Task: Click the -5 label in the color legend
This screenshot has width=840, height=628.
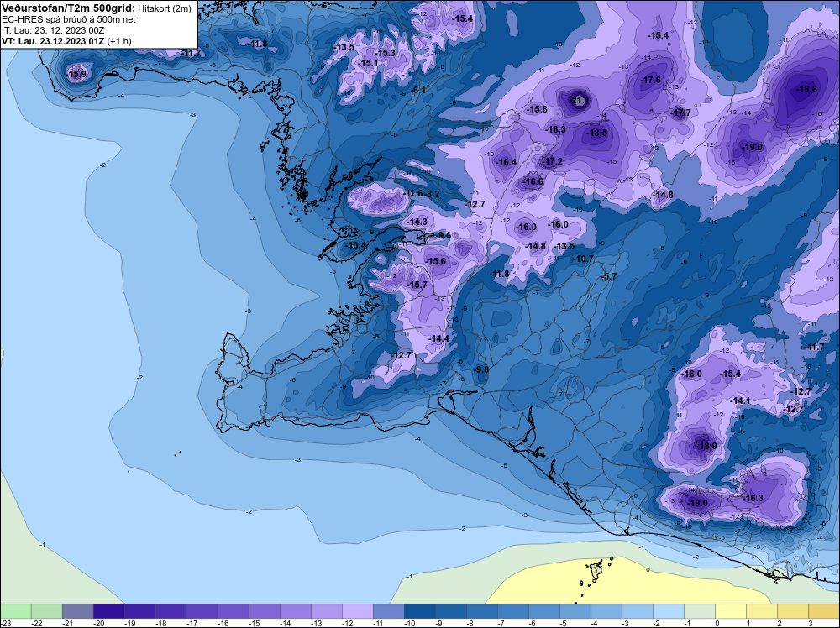Action: [564, 623]
